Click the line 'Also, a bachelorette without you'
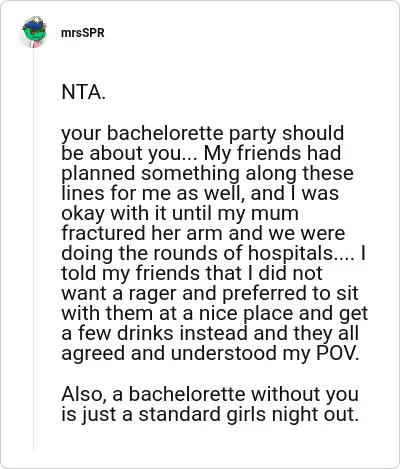400x469 pixels. [210, 394]
